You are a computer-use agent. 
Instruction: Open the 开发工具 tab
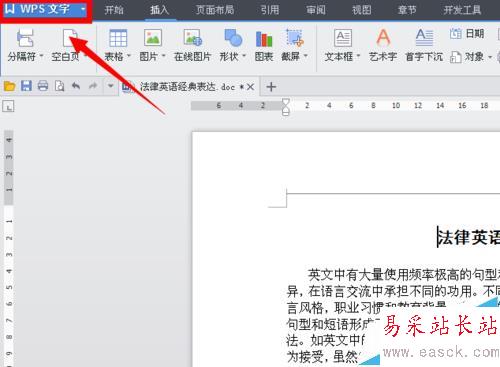[x=462, y=10]
